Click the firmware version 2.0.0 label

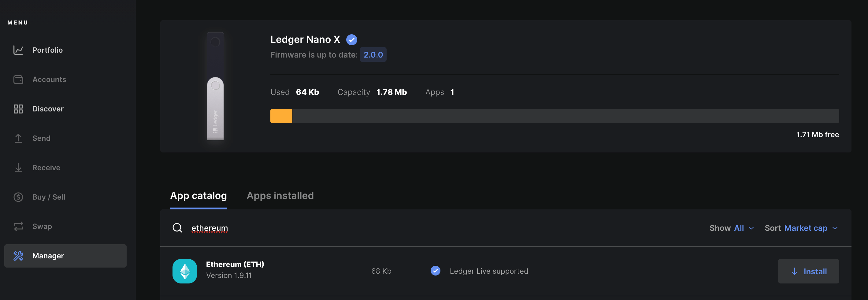click(373, 54)
